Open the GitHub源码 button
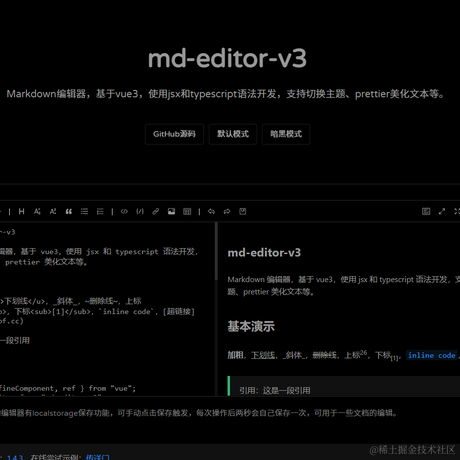Screen dimensions: 460x460 pos(174,134)
